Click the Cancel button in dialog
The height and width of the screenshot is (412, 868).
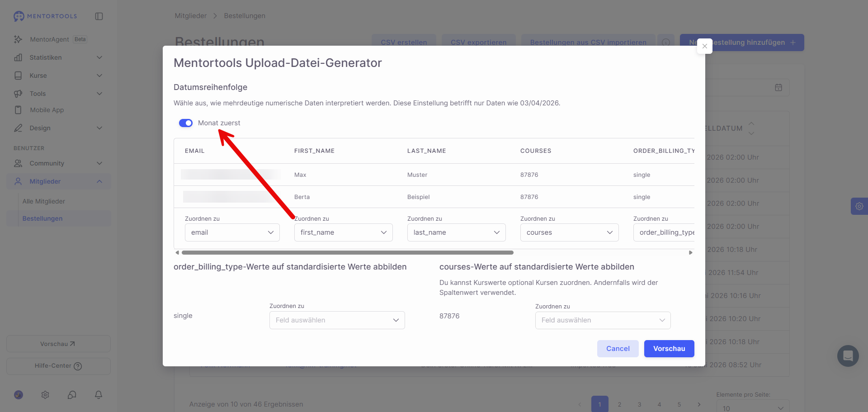(x=618, y=349)
